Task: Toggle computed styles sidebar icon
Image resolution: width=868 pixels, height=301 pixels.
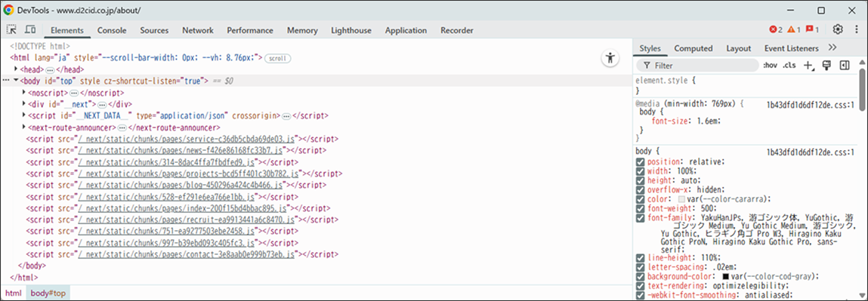Action: point(844,65)
